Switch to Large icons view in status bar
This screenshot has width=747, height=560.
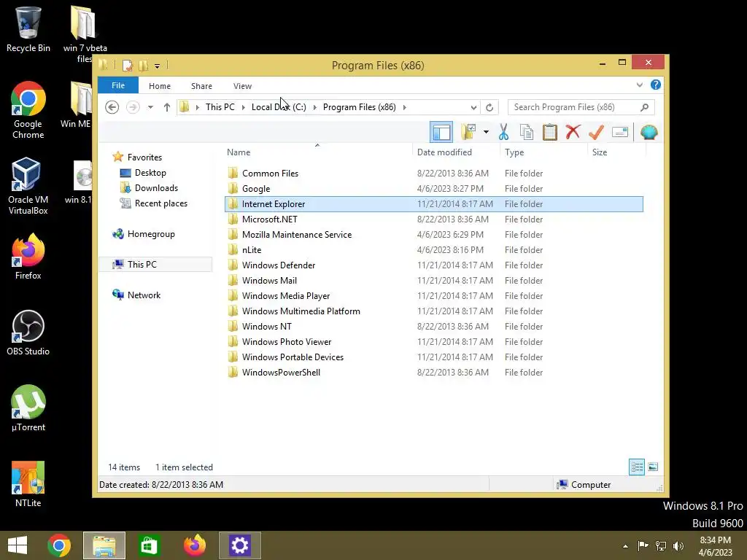653,467
